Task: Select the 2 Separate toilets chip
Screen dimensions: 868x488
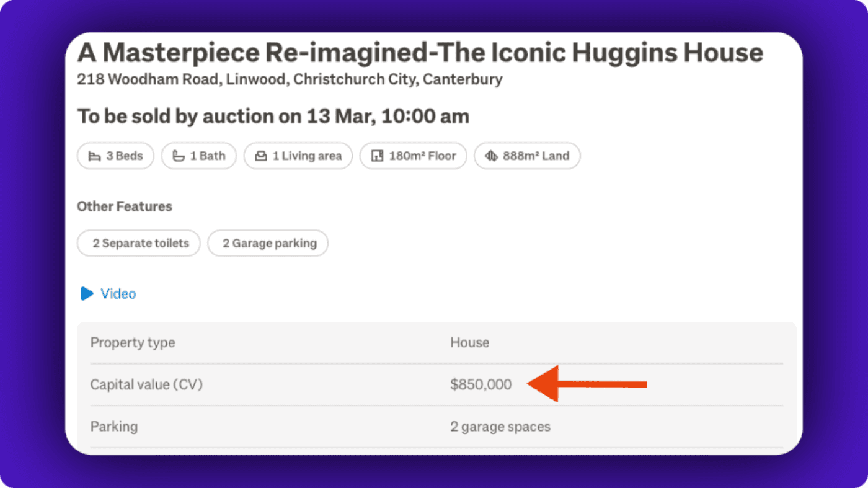Action: click(x=139, y=243)
